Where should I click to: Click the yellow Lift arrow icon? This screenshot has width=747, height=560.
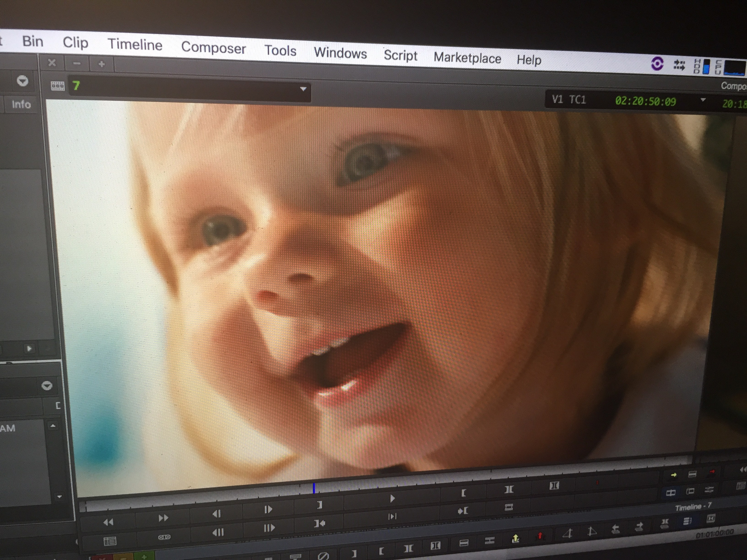click(x=515, y=539)
